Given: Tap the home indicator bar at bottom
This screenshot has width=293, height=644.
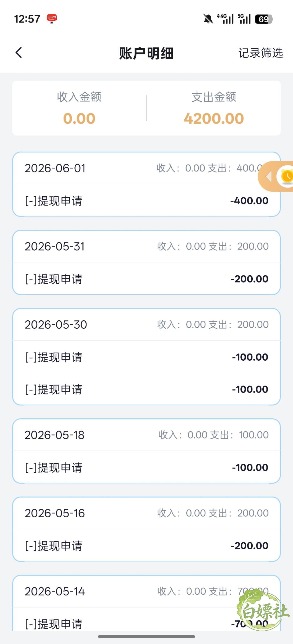Looking at the screenshot, I should tap(146, 636).
